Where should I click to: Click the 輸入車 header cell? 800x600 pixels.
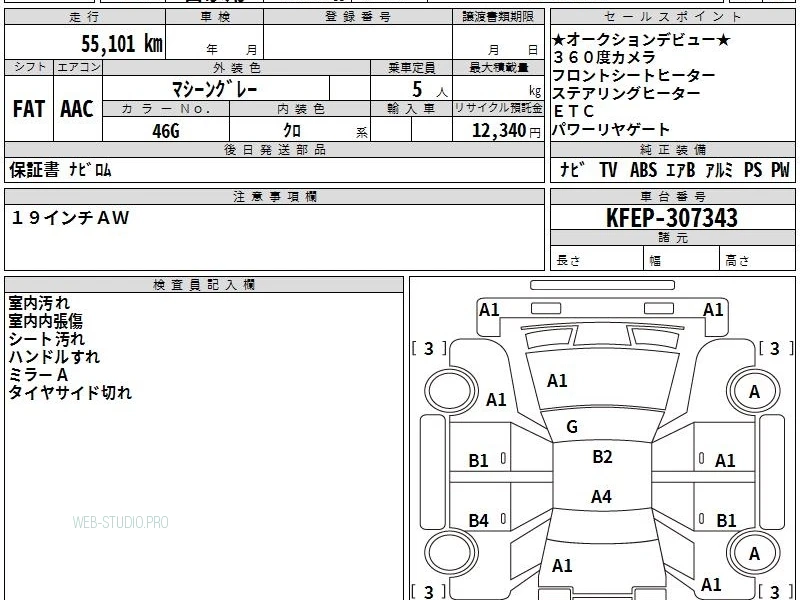click(412, 109)
